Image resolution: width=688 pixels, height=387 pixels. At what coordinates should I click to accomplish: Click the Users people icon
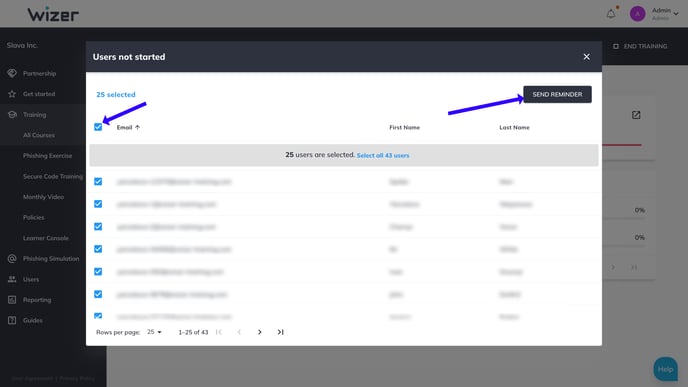click(x=12, y=279)
